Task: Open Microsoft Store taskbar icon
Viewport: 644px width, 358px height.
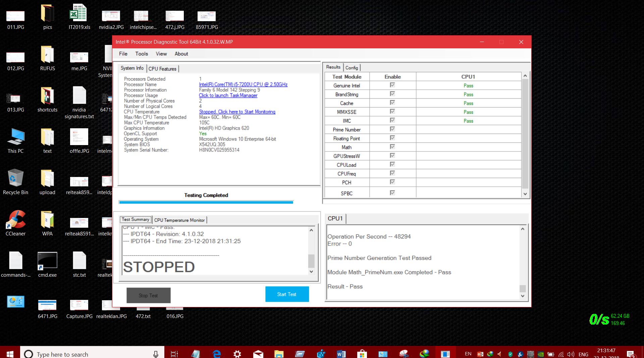Action: 362,354
